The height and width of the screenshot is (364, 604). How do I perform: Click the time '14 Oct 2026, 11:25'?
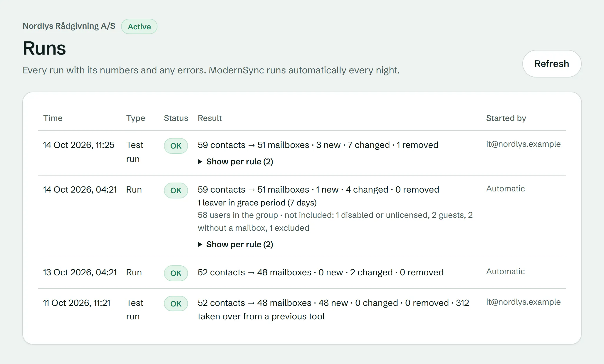point(79,145)
